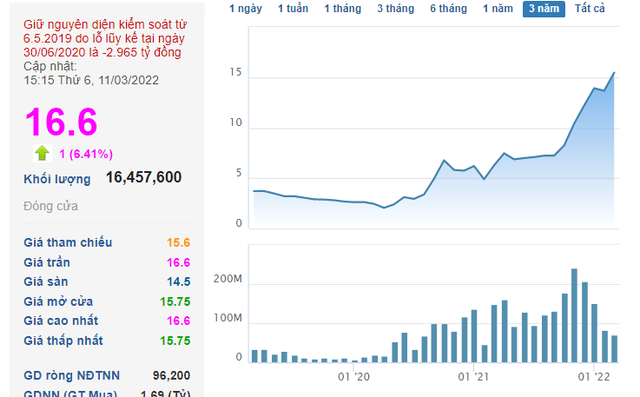Click the large price 16.6
The image size is (640, 397).
pos(61,122)
